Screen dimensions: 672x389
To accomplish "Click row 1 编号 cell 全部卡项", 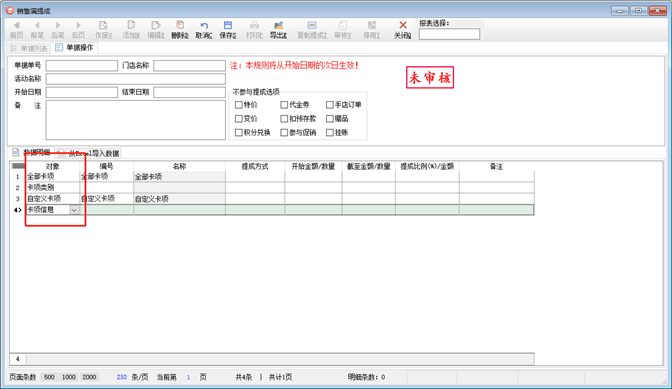I will click(x=107, y=177).
